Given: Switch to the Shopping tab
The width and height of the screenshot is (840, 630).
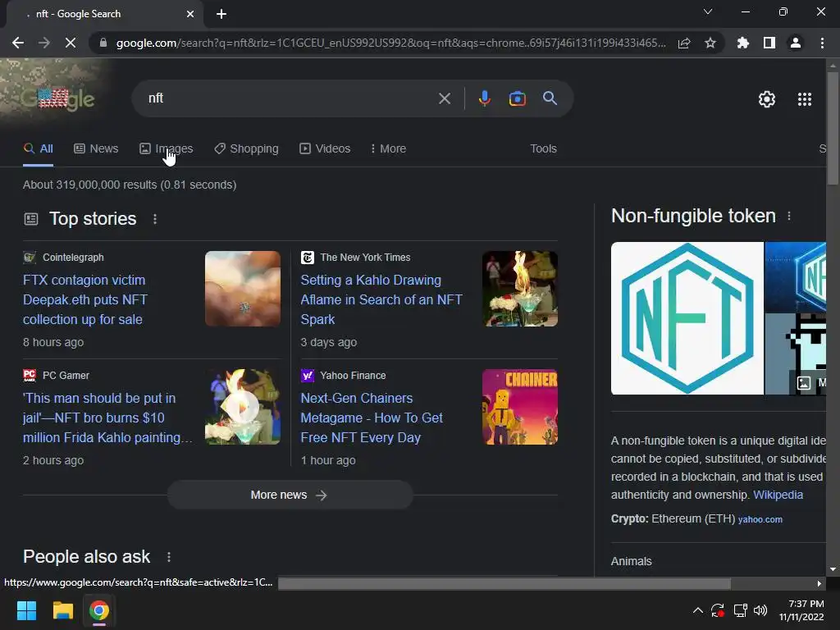Looking at the screenshot, I should 246,149.
